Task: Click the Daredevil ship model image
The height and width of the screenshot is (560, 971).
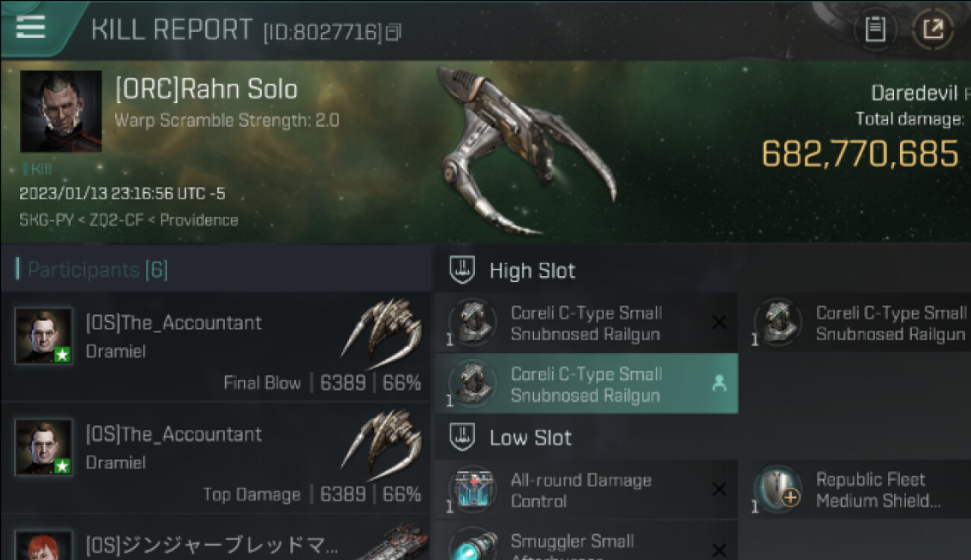Action: (x=523, y=149)
